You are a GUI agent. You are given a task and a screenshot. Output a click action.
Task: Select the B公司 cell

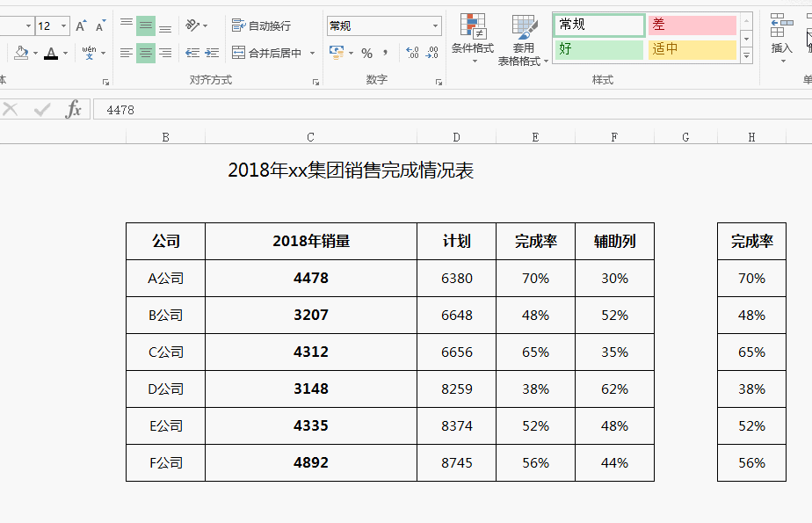coord(166,315)
